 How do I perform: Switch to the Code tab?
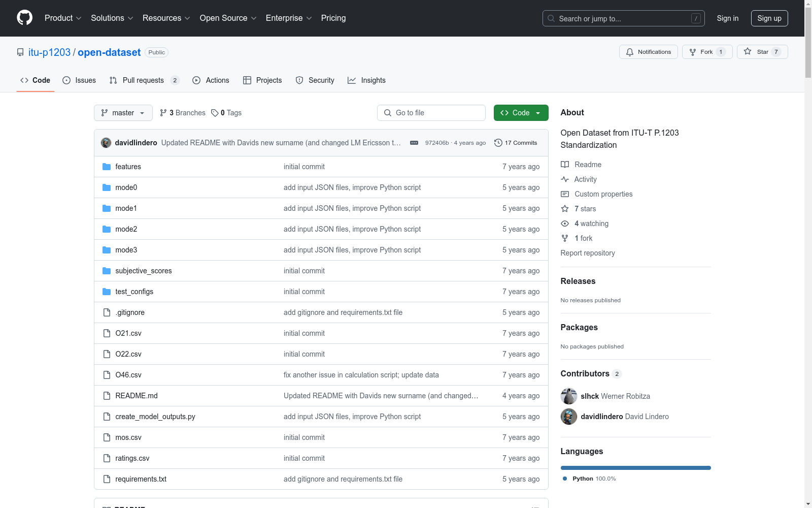coord(35,80)
